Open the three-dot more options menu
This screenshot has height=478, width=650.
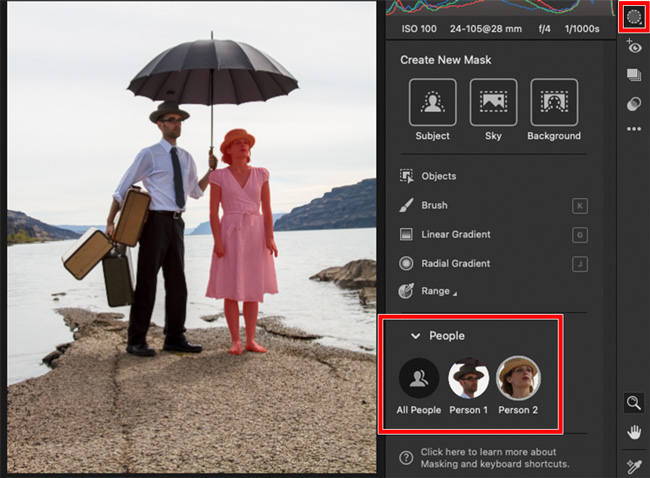634,129
